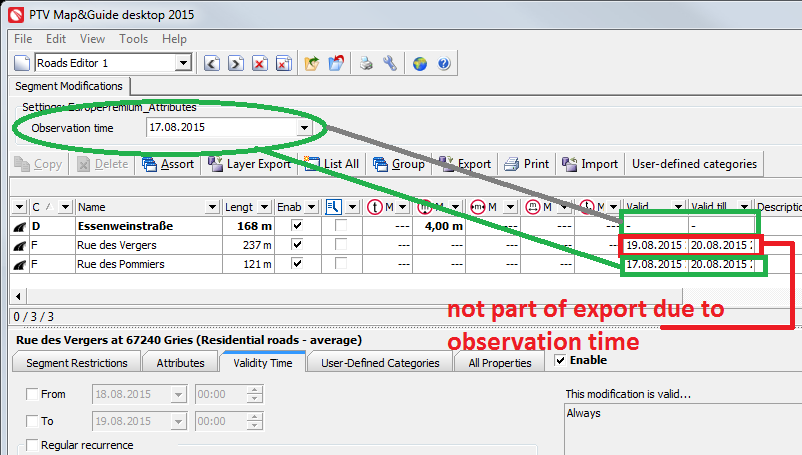This screenshot has height=455, width=802.
Task: Open the Name column filter dropdown
Action: [211, 207]
